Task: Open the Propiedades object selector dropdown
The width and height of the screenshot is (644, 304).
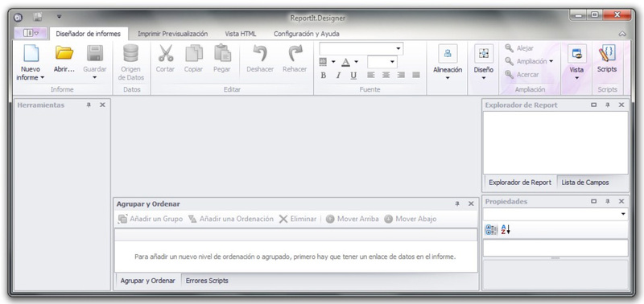Action: point(623,214)
